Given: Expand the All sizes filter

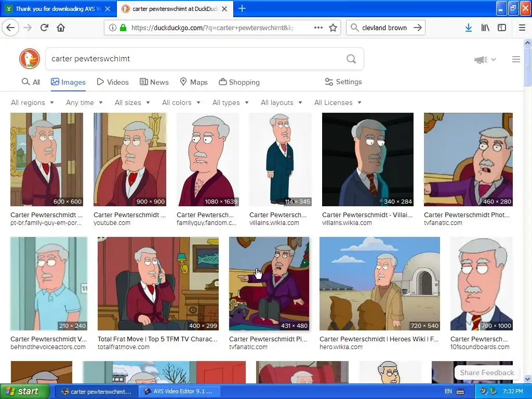Looking at the screenshot, I should [x=132, y=102].
